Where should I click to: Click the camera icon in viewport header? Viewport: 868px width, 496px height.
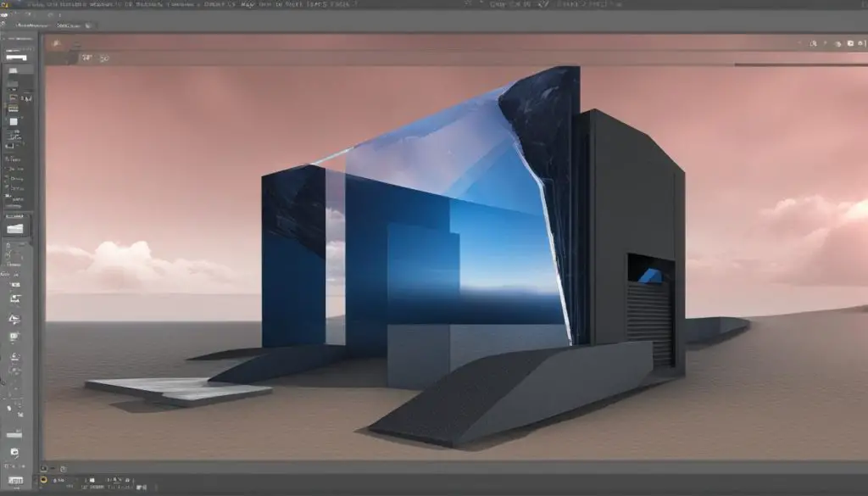(850, 43)
